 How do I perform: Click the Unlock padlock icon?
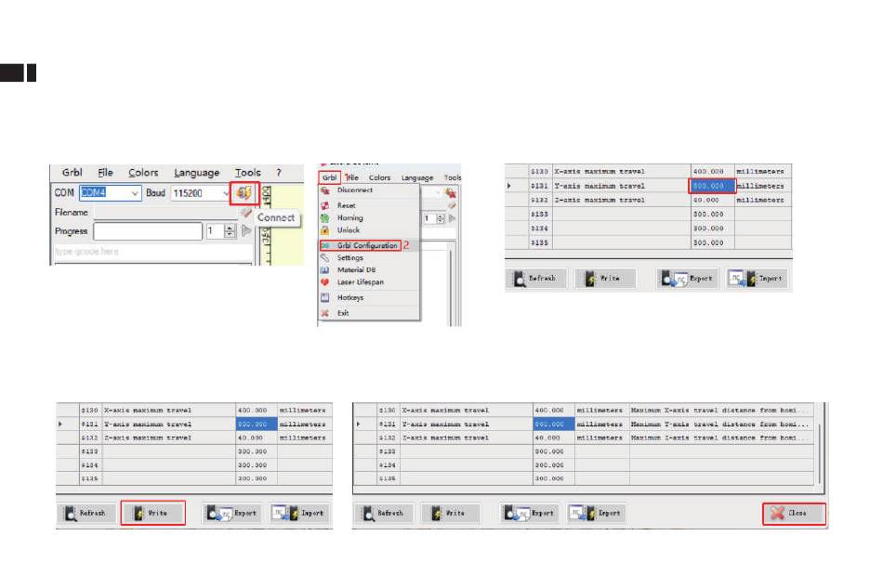325,230
